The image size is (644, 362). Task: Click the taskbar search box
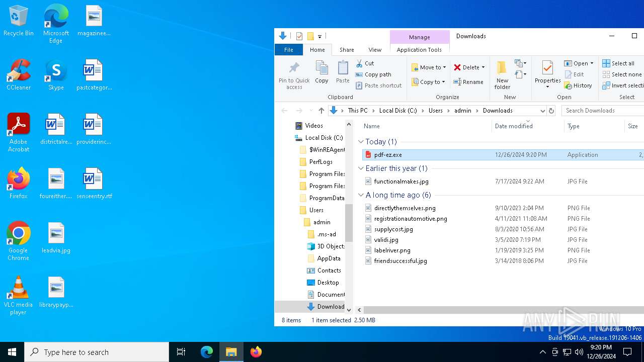97,352
